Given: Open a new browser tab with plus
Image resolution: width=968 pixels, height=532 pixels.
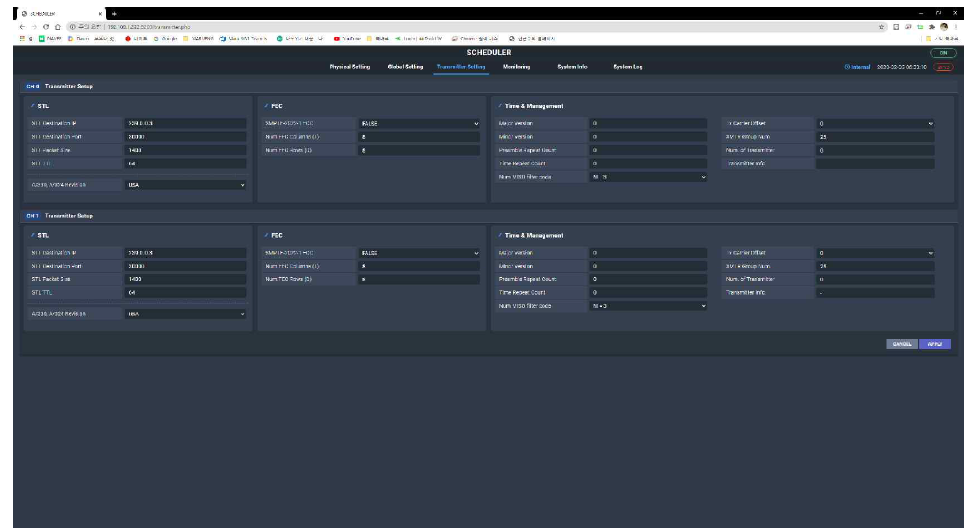Looking at the screenshot, I should coord(114,14).
